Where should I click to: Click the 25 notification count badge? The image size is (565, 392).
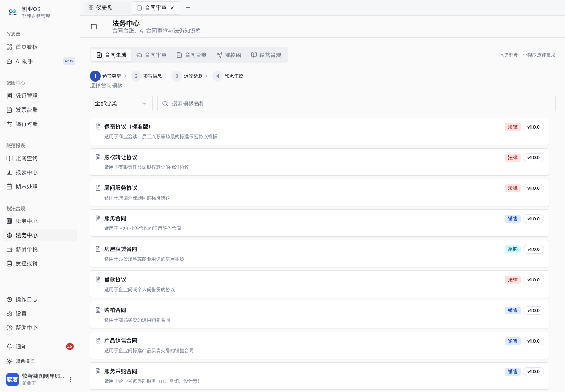(x=70, y=347)
